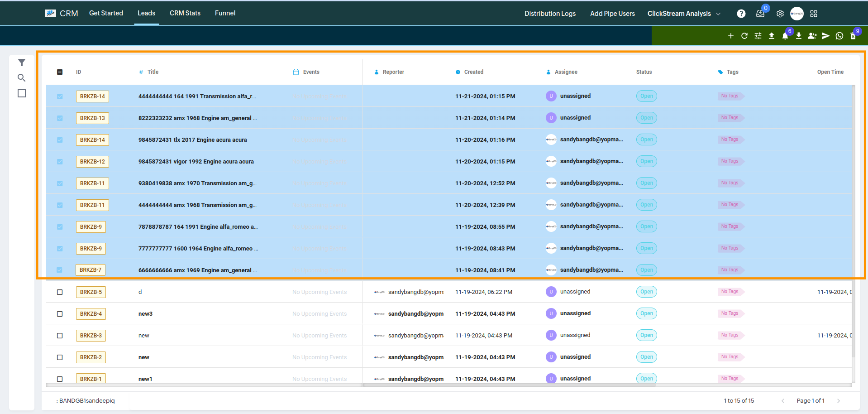Open Distribution Logs

click(550, 14)
